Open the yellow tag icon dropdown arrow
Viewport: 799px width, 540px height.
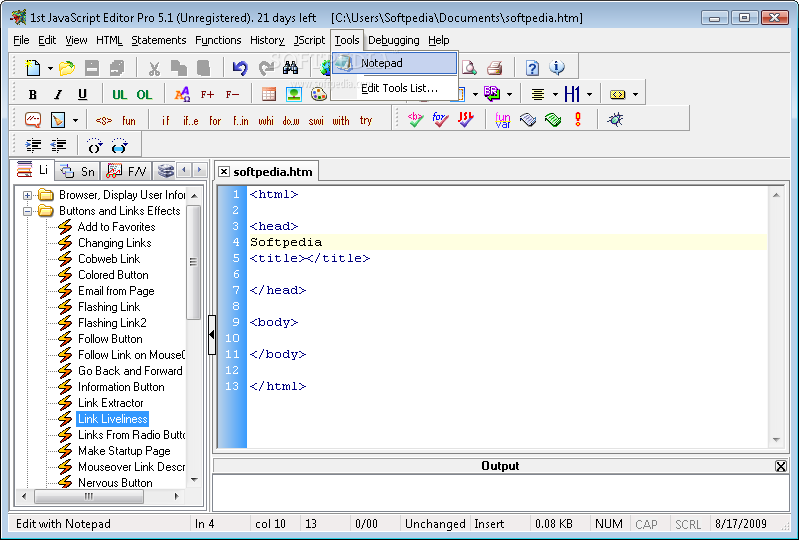click(x=635, y=94)
